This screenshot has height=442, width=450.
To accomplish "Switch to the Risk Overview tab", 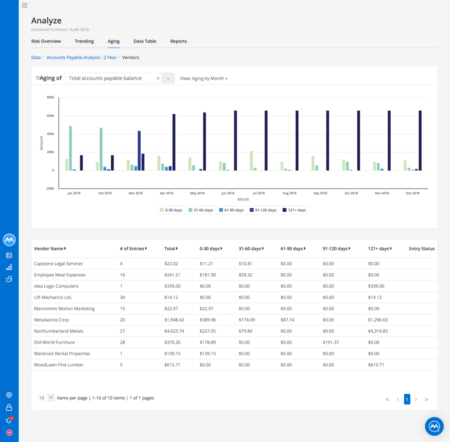I will [46, 41].
